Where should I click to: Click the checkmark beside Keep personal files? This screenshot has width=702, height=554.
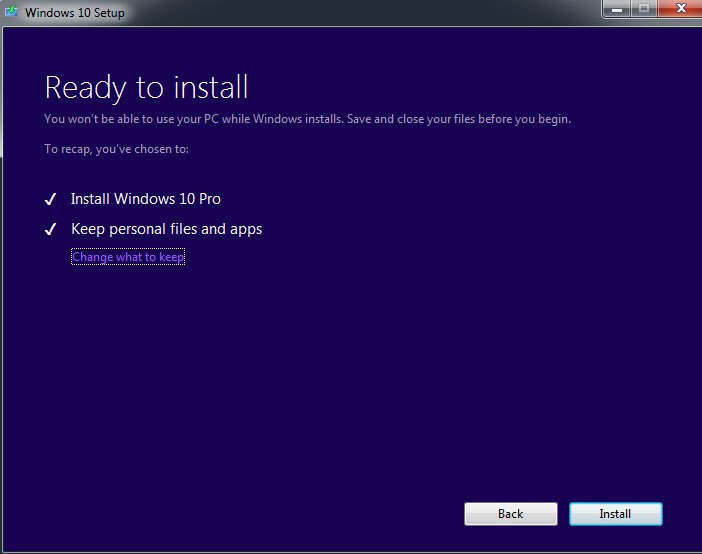pos(50,229)
